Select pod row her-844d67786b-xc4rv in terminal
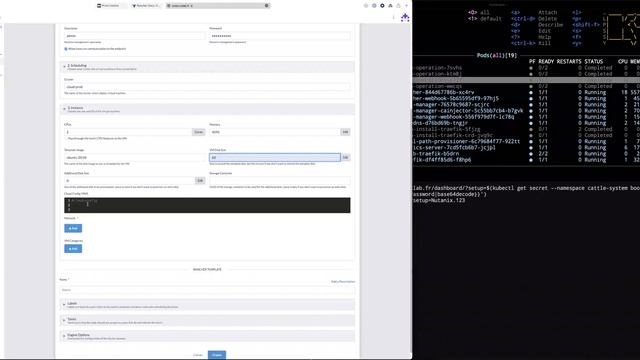Screen dimensions: 640x360 click(526, 92)
